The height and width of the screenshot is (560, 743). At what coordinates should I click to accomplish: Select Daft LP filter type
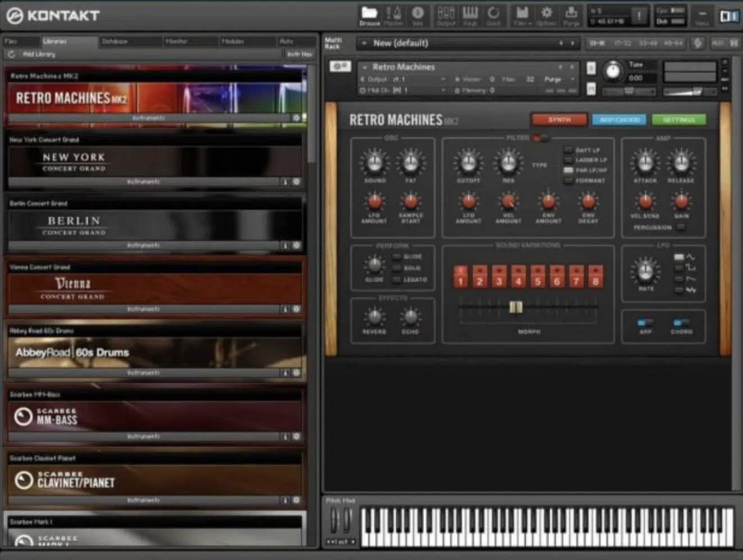coord(568,150)
